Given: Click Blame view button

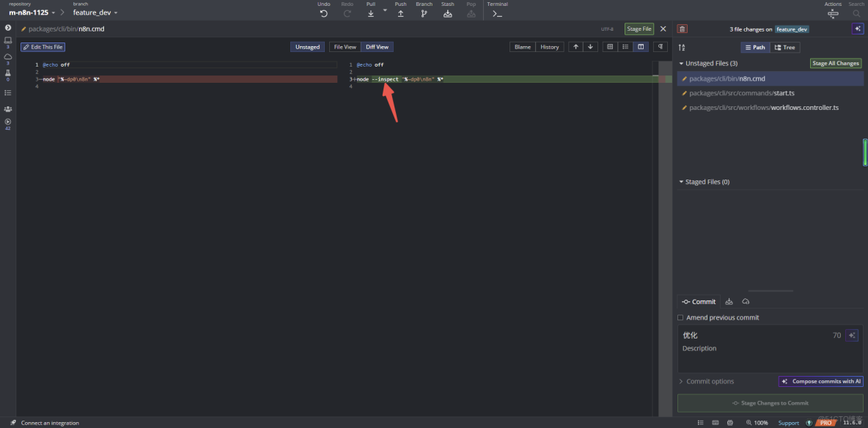Looking at the screenshot, I should coord(523,47).
